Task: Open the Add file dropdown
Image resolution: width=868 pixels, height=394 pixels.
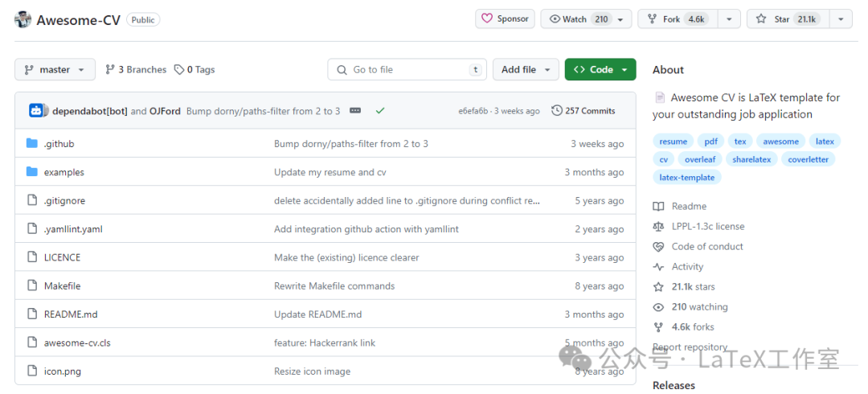Action: click(526, 70)
